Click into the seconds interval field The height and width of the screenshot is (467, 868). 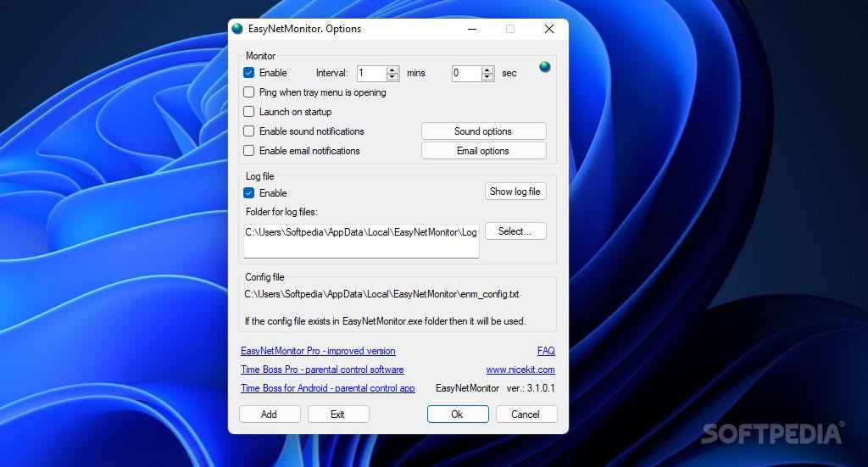[467, 73]
